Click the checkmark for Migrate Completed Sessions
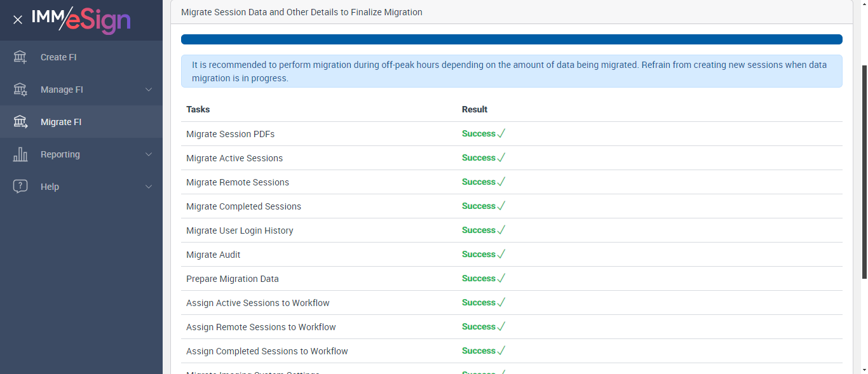Image resolution: width=868 pixels, height=374 pixels. point(501,206)
